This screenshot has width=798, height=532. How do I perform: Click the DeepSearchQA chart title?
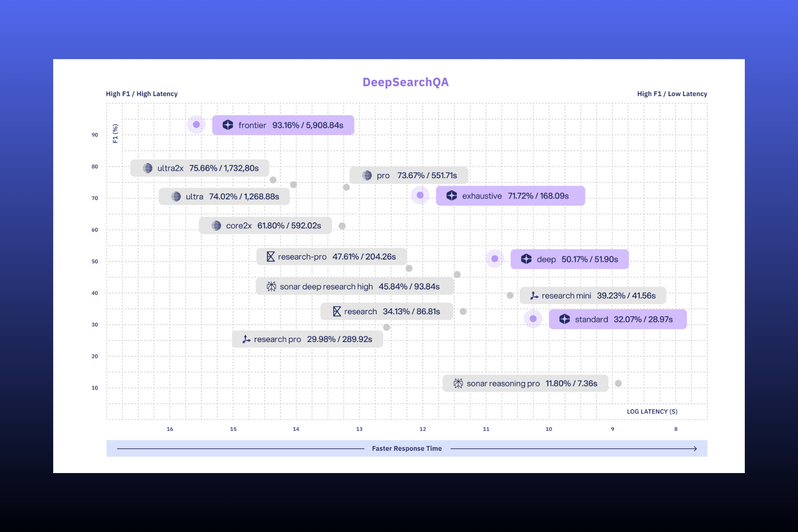coord(406,82)
